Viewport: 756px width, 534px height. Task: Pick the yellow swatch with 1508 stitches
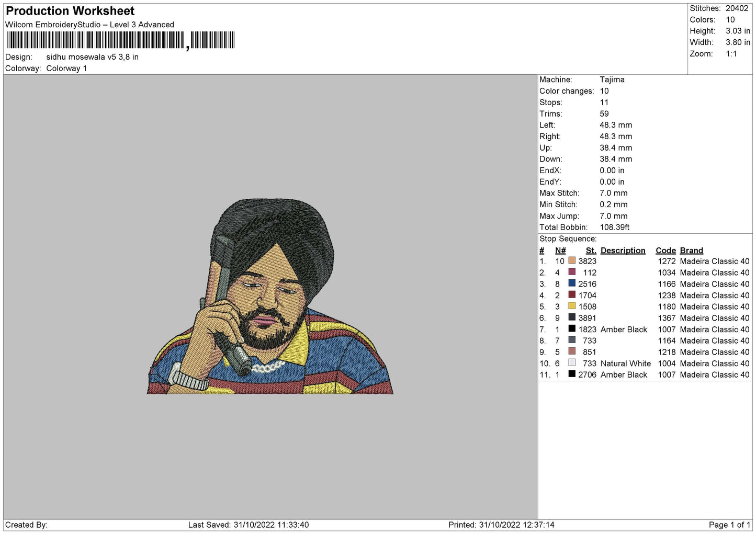pos(572,306)
